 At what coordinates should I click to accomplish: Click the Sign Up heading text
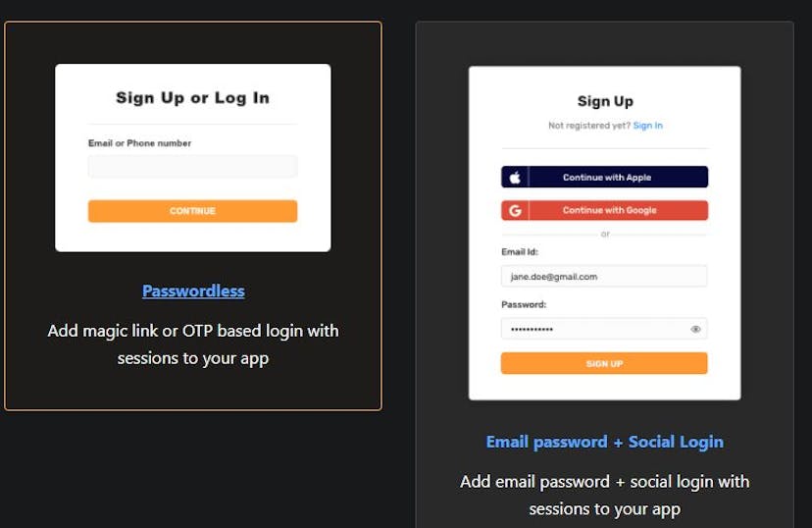pyautogui.click(x=604, y=101)
